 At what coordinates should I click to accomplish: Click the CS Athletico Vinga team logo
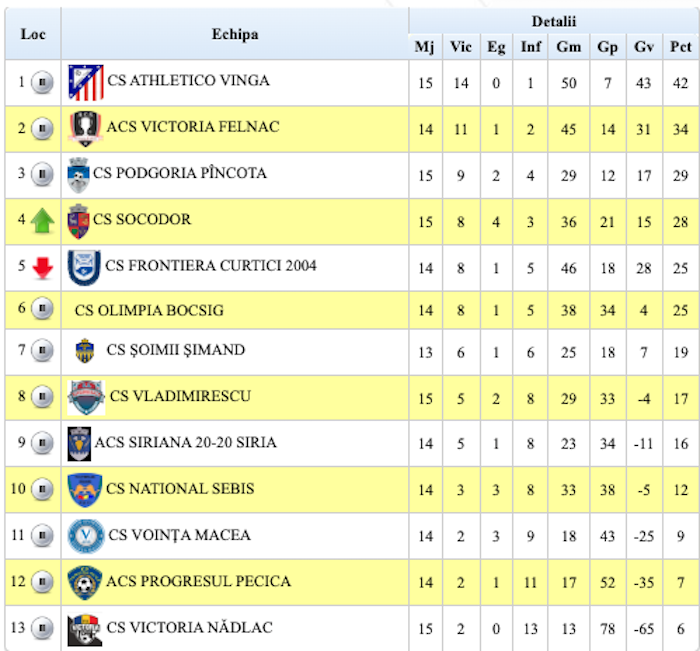click(x=85, y=83)
